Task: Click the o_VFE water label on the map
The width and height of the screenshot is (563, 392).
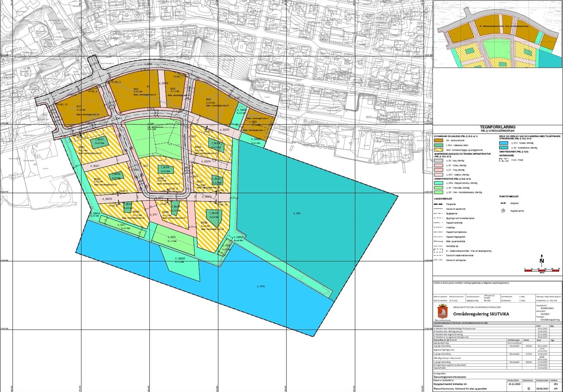Action: (261, 287)
